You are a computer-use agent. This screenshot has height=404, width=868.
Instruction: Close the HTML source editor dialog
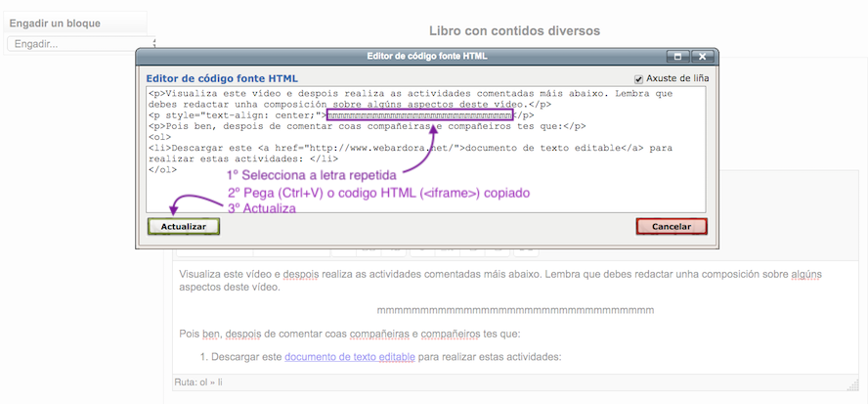[x=701, y=57]
